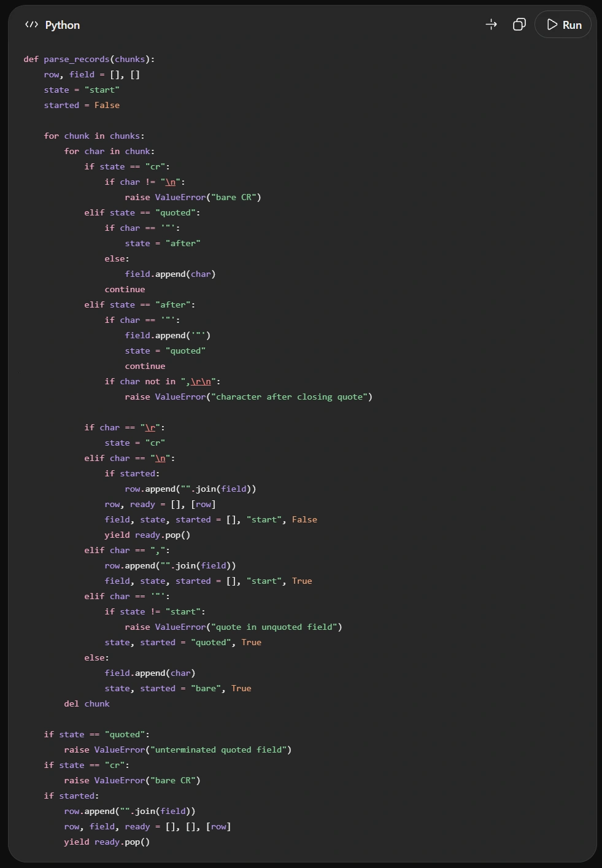Click the line field.append('"')
602x868 pixels.
(168, 335)
